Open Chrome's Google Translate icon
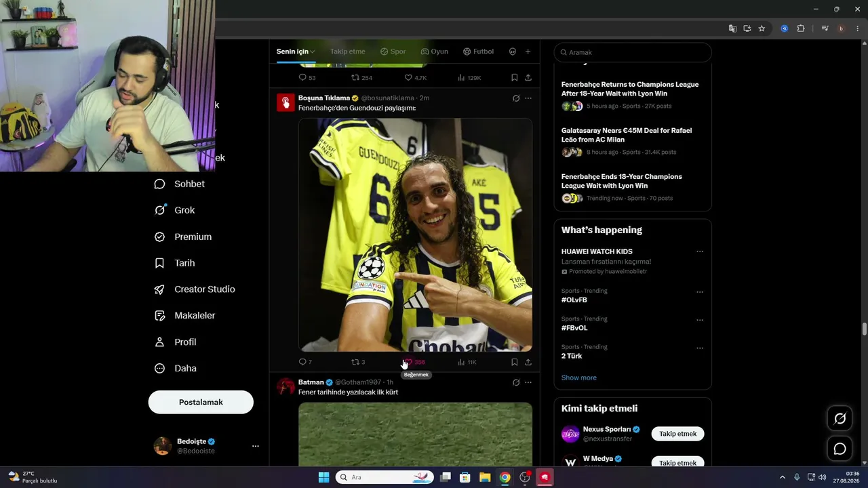The height and width of the screenshot is (488, 868). (732, 28)
